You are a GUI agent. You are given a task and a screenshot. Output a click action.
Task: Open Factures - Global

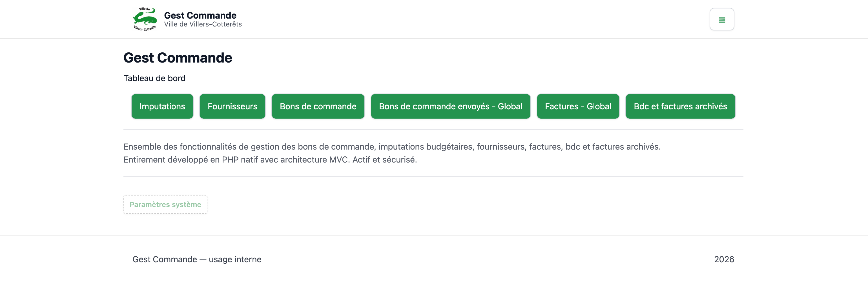577,106
